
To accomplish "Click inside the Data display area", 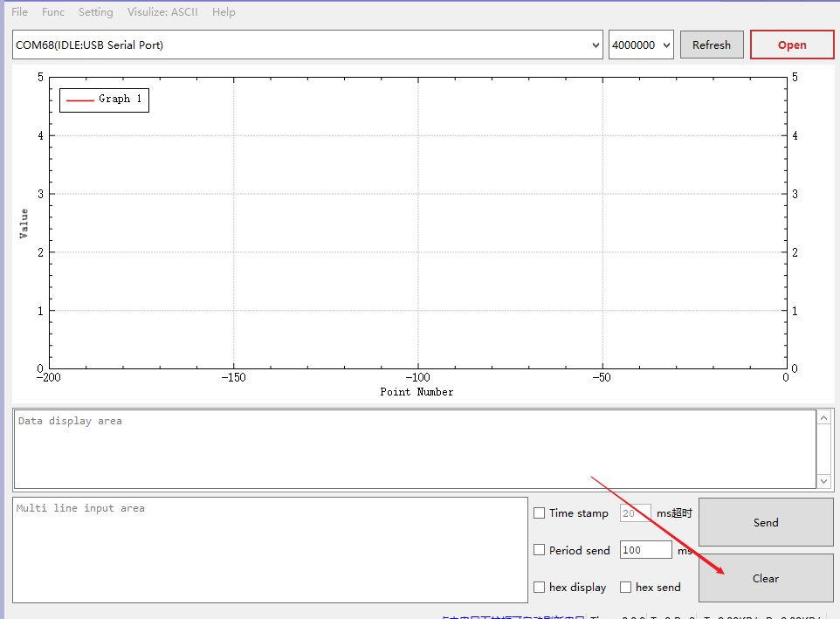I will click(x=415, y=450).
